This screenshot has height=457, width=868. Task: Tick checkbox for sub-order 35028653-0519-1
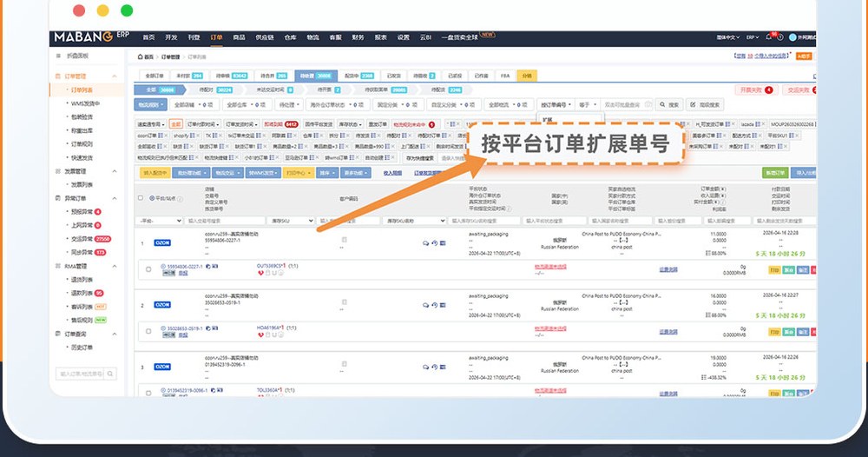point(148,331)
